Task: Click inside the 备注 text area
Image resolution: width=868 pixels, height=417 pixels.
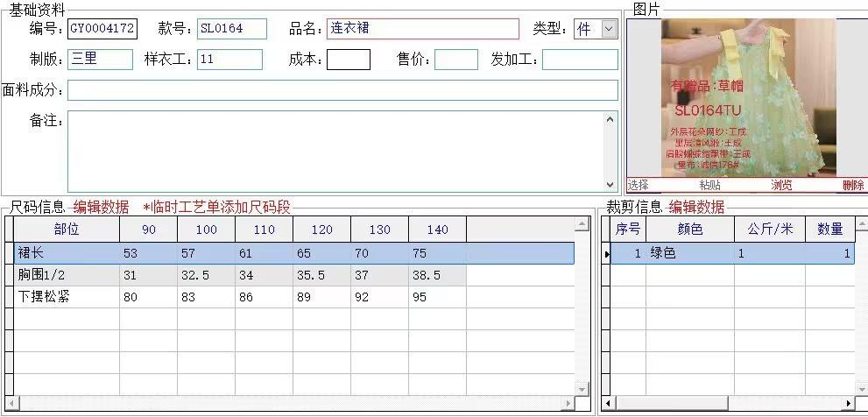Action: click(335, 152)
